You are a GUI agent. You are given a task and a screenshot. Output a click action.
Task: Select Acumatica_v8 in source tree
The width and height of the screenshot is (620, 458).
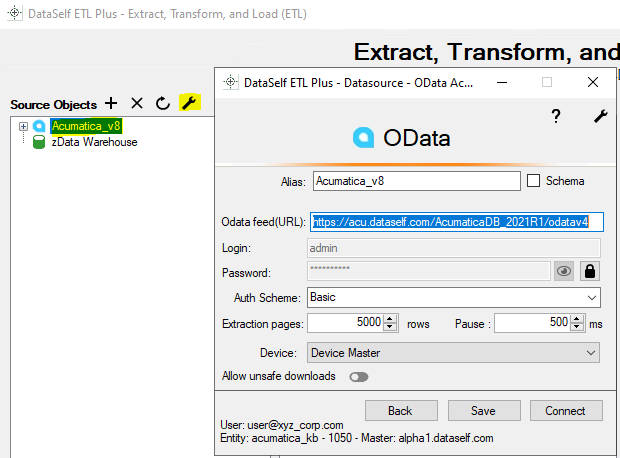click(86, 126)
